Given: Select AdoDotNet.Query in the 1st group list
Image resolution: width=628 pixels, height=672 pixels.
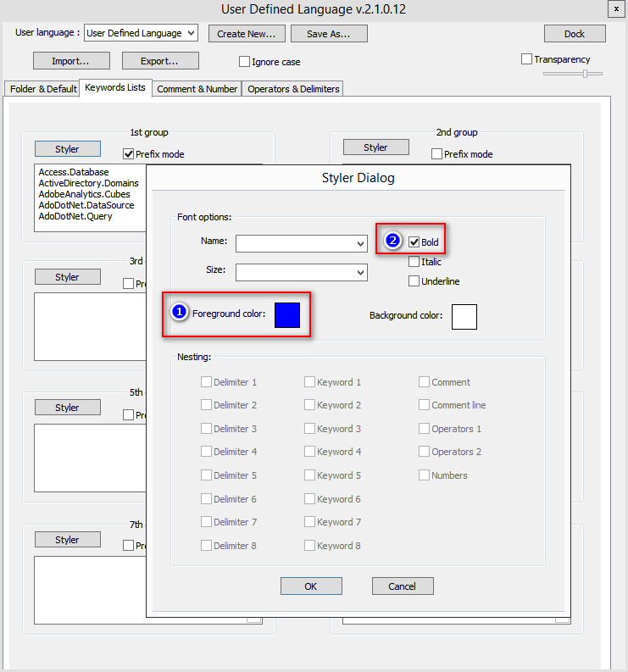Looking at the screenshot, I should pyautogui.click(x=75, y=216).
